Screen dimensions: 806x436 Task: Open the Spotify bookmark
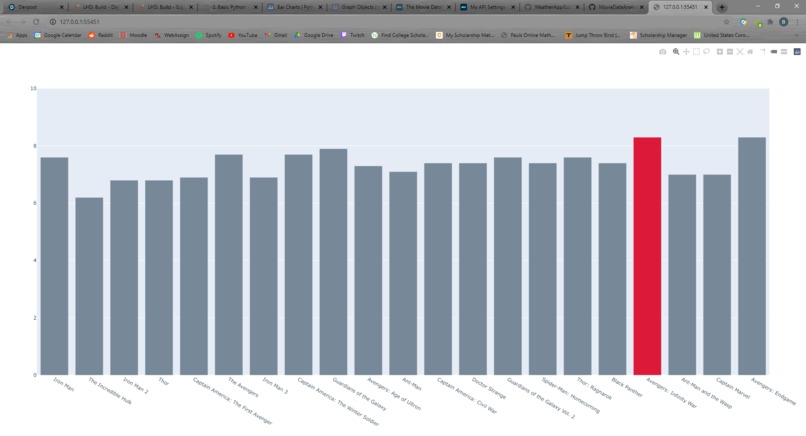pyautogui.click(x=209, y=35)
